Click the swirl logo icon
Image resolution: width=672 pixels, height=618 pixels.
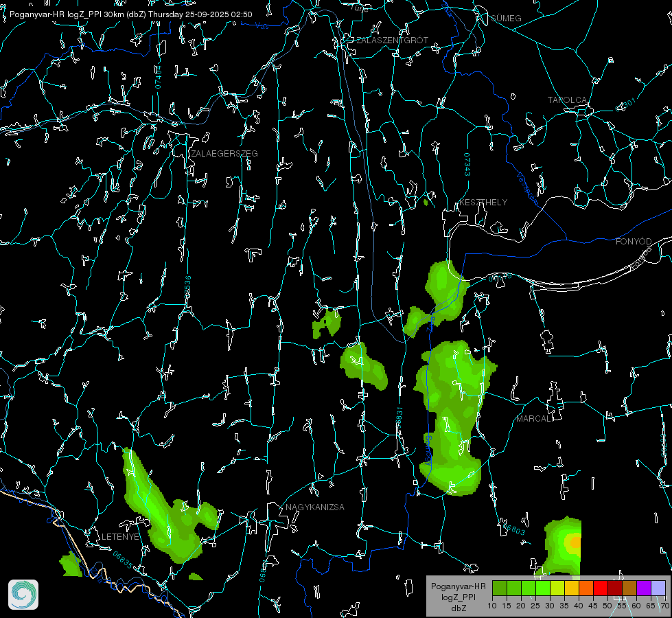[x=23, y=595]
